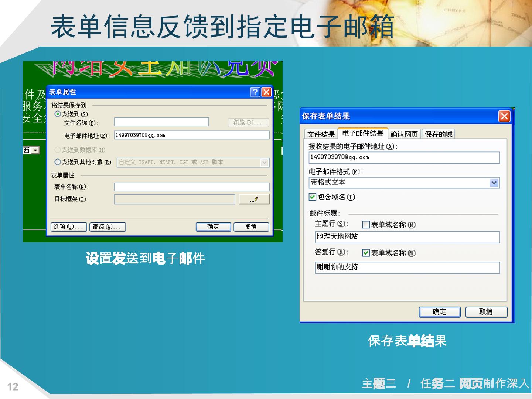Enable 表单域名称 checkbox beside 主题行

(366, 224)
